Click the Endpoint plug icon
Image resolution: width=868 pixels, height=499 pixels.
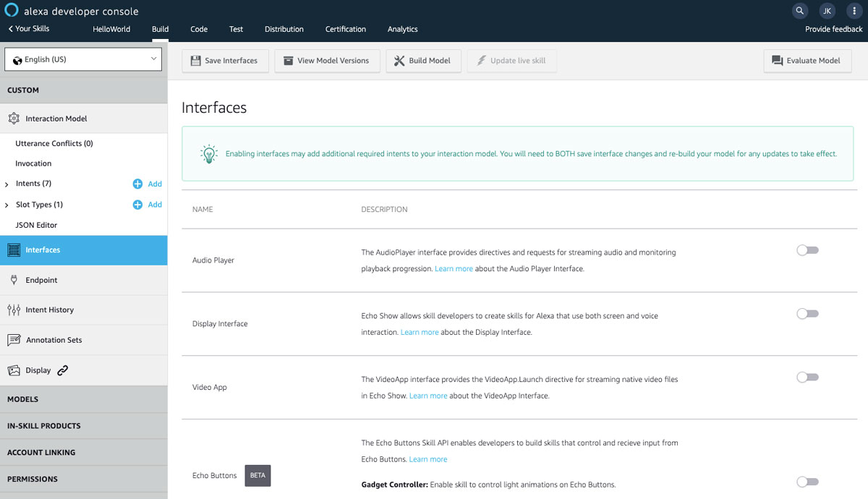(x=14, y=280)
